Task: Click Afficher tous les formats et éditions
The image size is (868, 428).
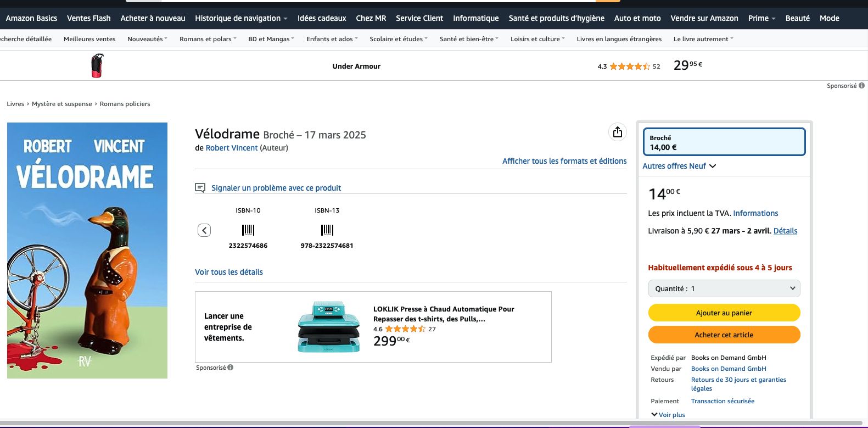Action: click(x=564, y=161)
